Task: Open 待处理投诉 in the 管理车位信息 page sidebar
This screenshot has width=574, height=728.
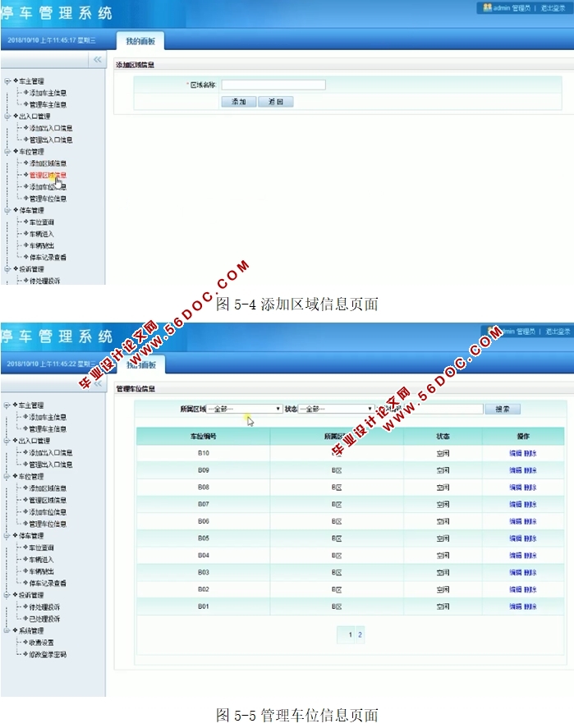Action: [44, 607]
